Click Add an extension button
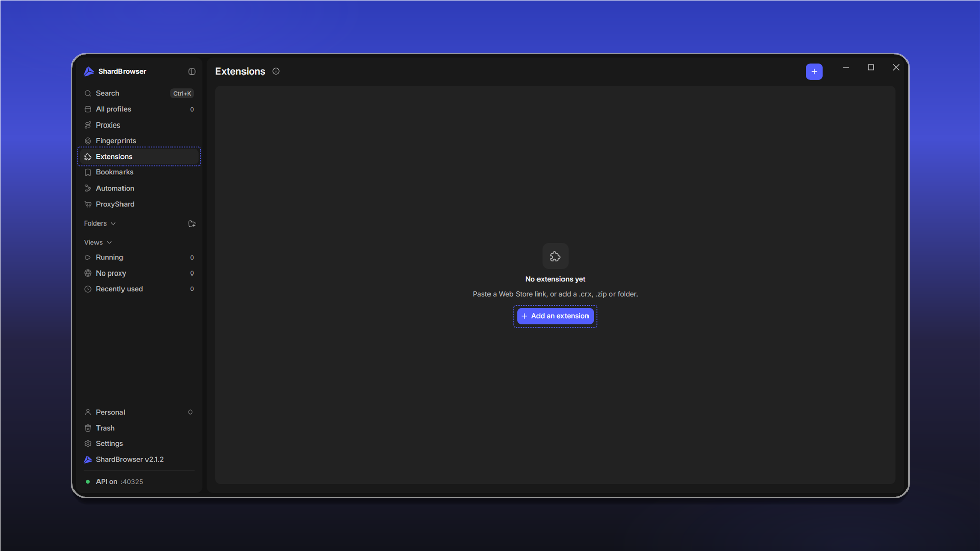980x551 pixels. tap(555, 316)
